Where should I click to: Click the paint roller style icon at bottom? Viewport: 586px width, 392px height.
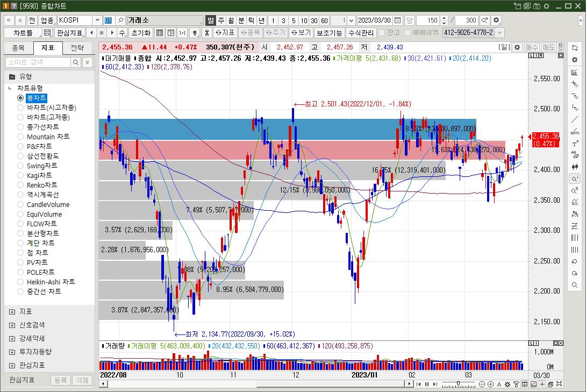click(516, 384)
